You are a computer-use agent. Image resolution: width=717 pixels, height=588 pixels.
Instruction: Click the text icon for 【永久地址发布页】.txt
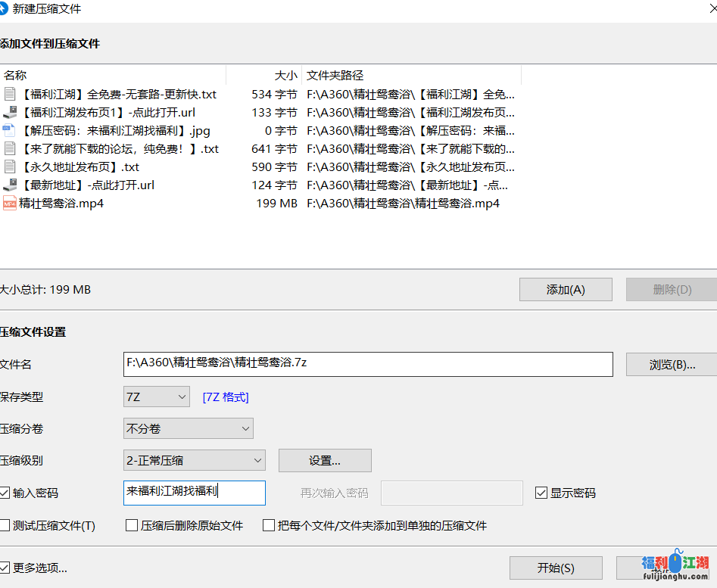coord(10,167)
